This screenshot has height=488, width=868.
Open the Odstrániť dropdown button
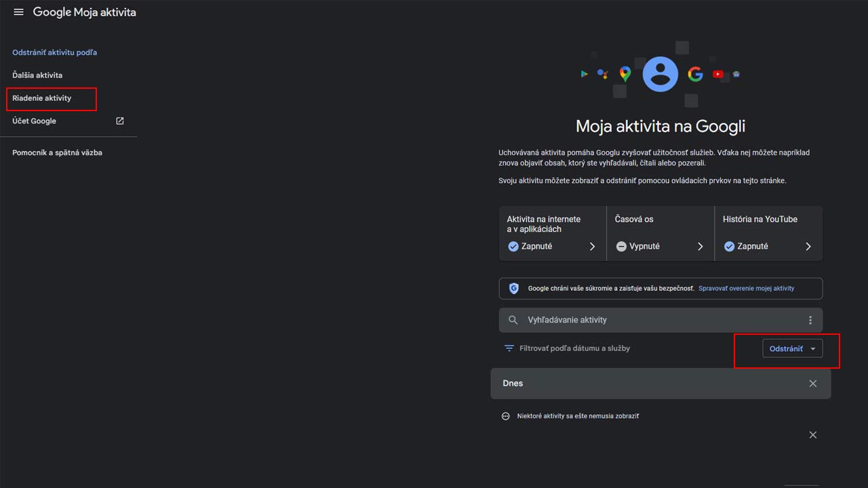pyautogui.click(x=792, y=349)
